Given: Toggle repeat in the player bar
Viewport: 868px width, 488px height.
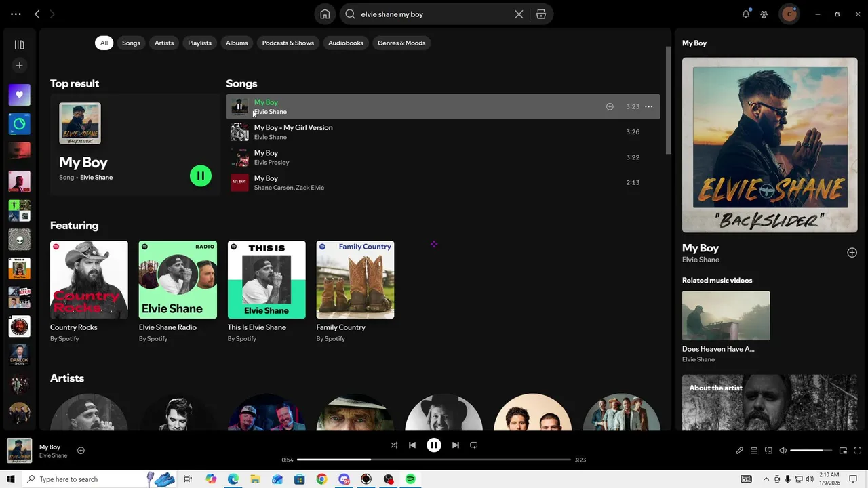Looking at the screenshot, I should click(x=474, y=445).
